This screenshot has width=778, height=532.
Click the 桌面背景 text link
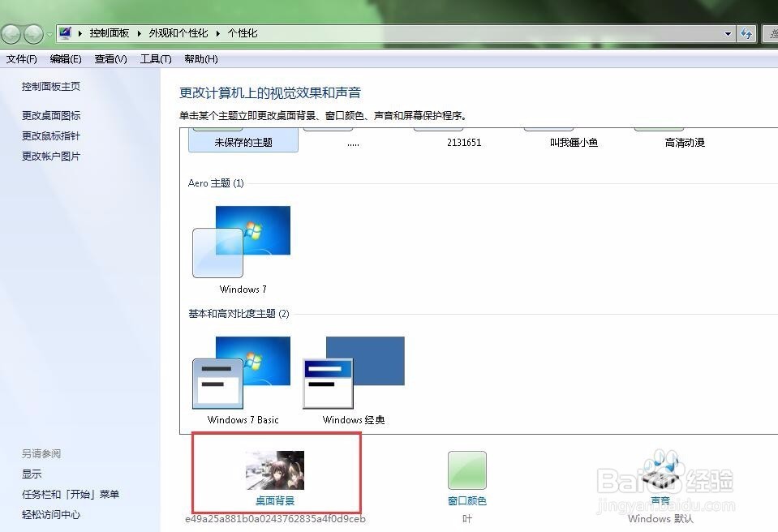(275, 500)
